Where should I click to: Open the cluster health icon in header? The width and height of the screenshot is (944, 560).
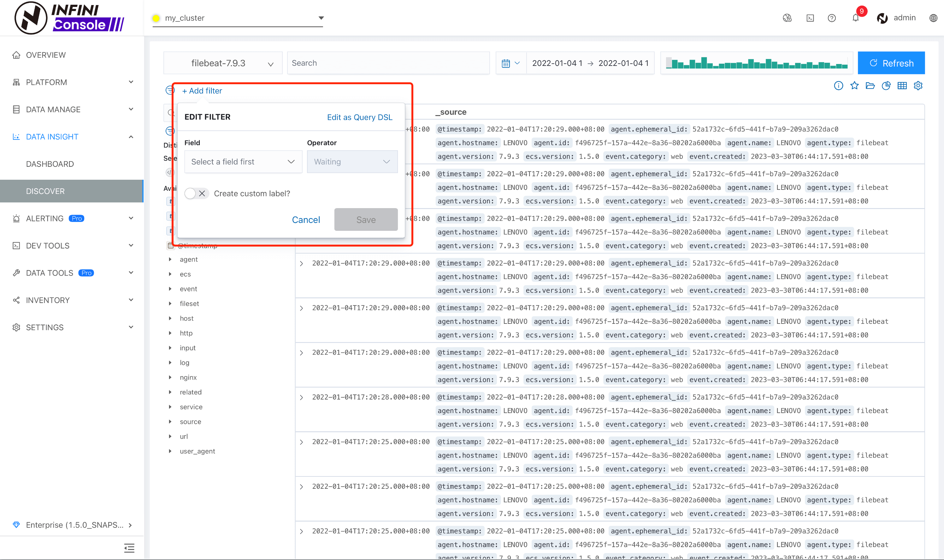(x=787, y=18)
